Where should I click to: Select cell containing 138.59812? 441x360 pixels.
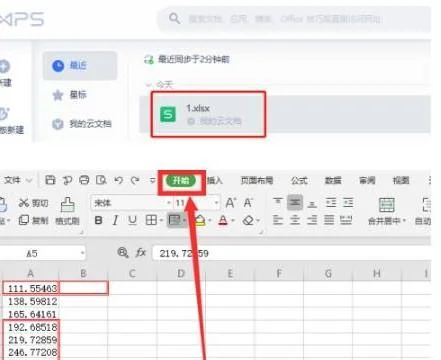click(x=31, y=301)
